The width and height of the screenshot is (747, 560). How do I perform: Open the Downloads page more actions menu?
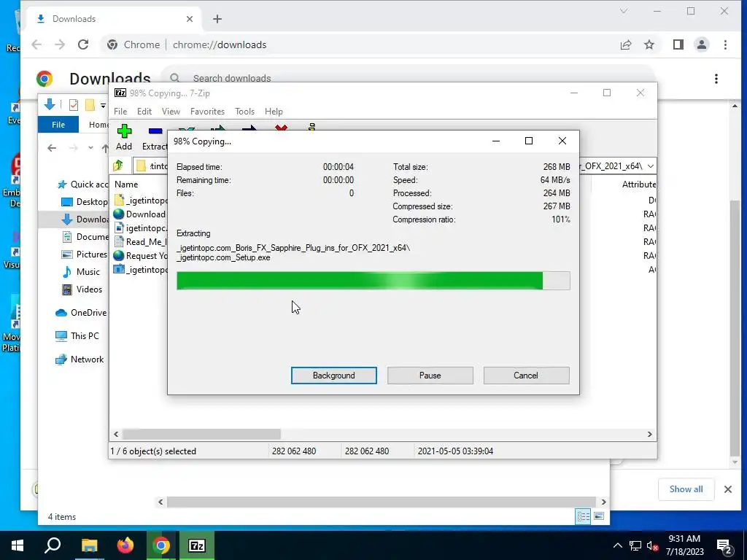click(x=716, y=79)
